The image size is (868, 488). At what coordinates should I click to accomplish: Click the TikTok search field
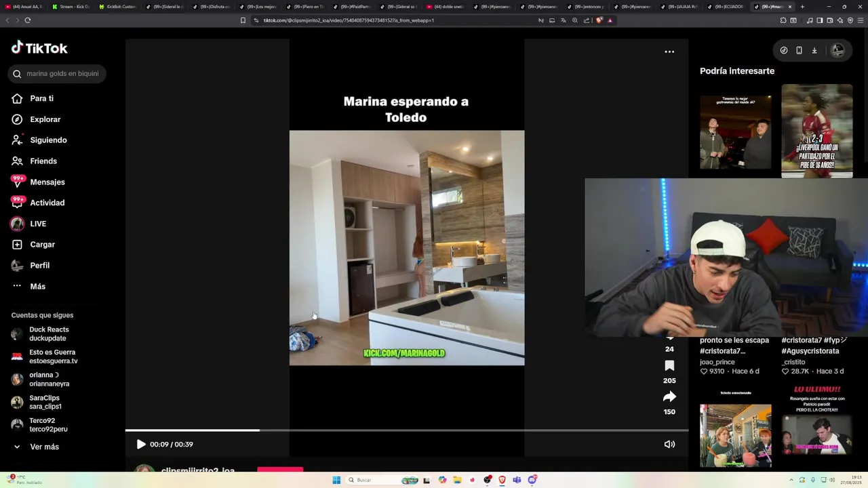(57, 74)
